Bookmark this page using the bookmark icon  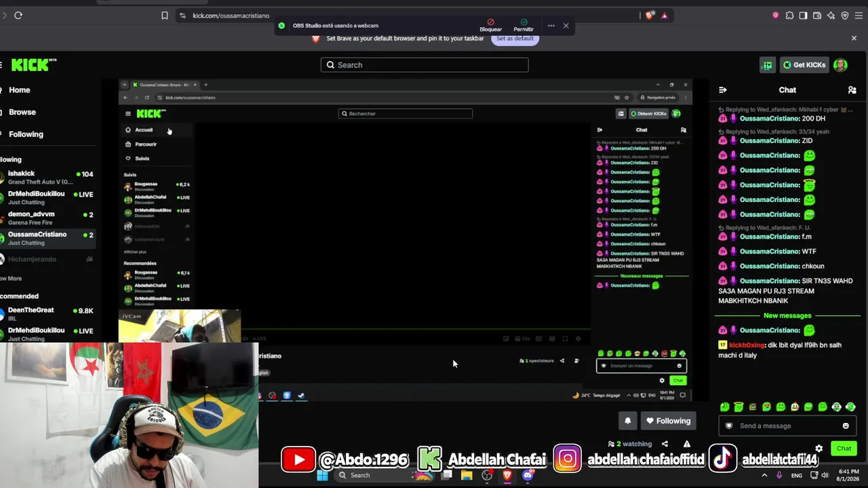click(165, 16)
